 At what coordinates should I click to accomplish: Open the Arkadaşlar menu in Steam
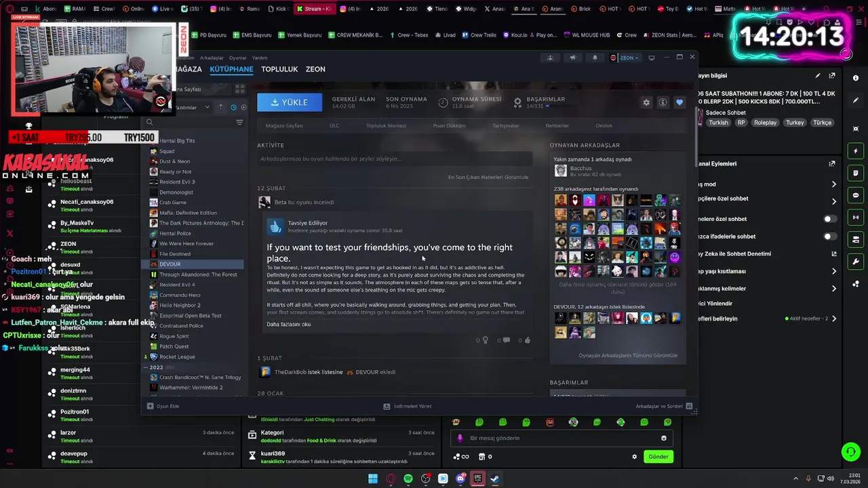[x=212, y=58]
